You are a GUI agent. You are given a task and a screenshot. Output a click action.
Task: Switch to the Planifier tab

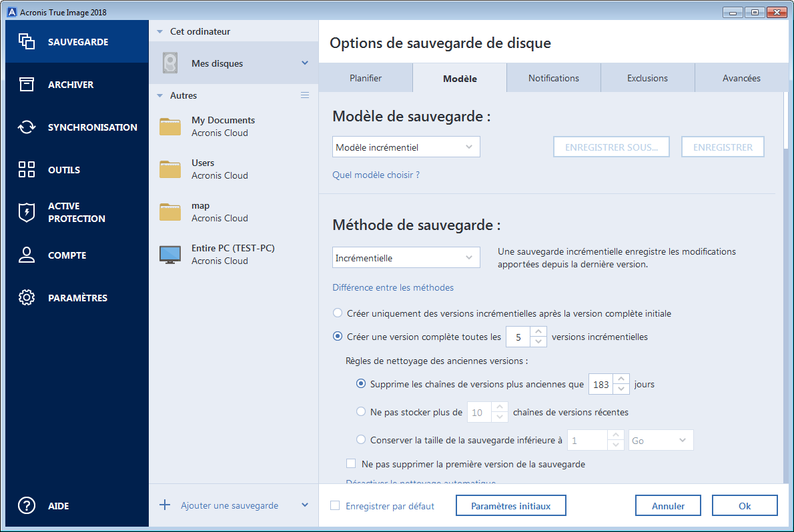[366, 78]
